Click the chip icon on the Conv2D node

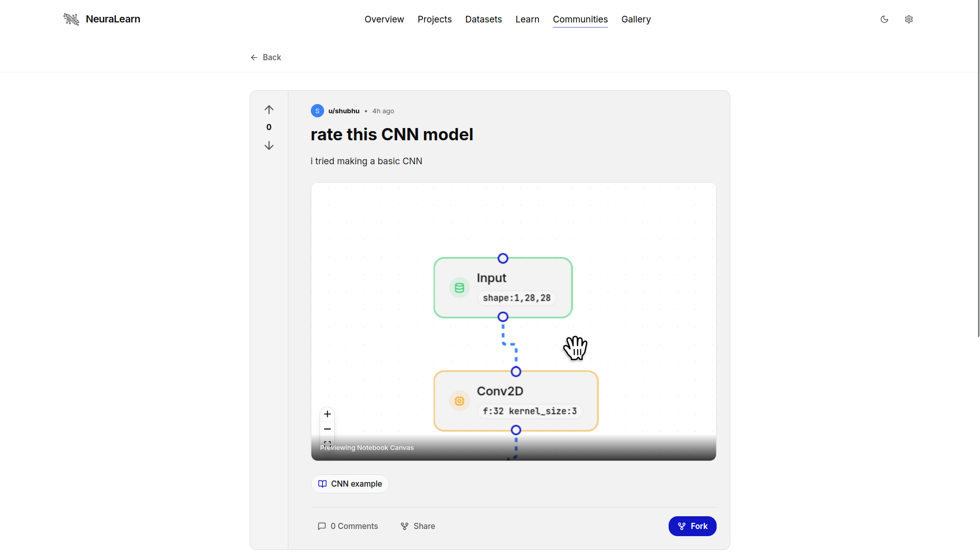click(x=459, y=401)
